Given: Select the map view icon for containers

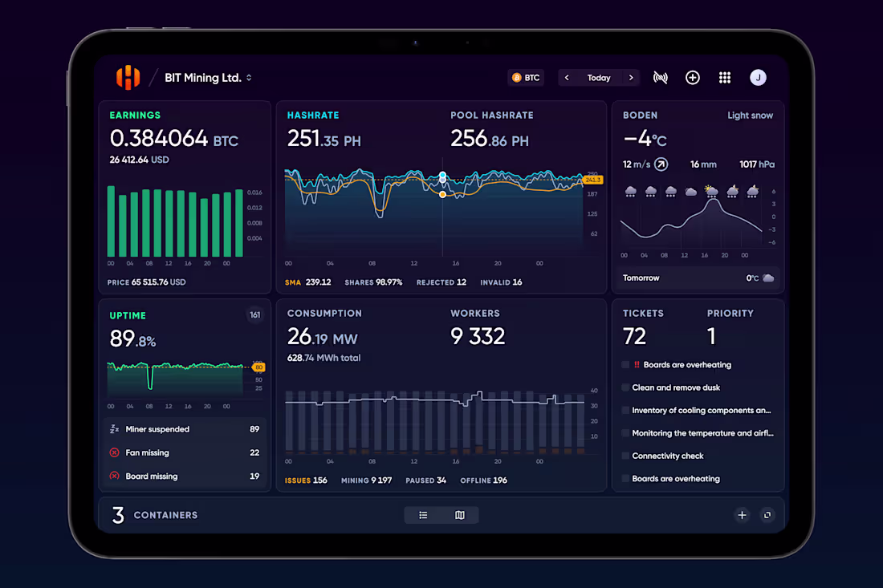Looking at the screenshot, I should [x=459, y=515].
